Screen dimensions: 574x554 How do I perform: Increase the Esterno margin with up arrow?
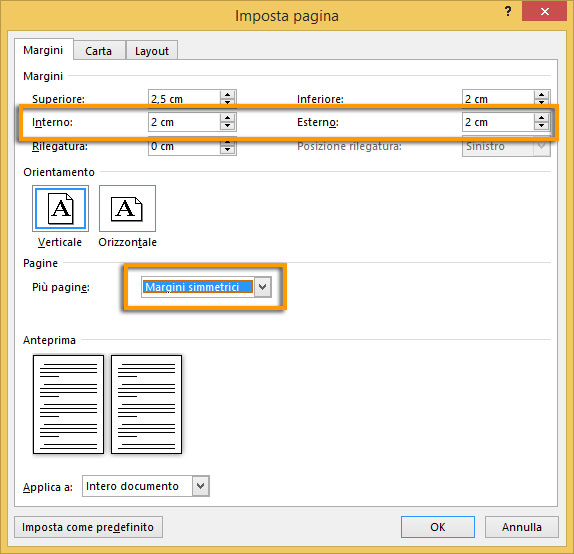pos(541,118)
